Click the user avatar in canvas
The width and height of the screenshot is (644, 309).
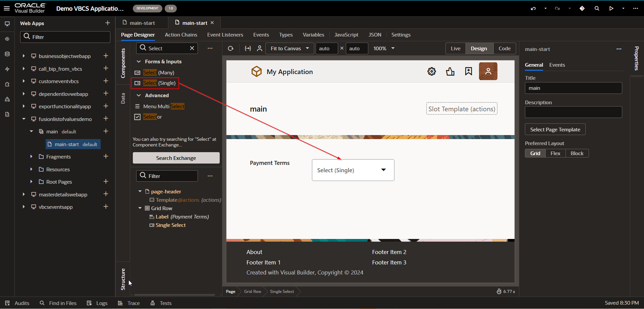[488, 71]
